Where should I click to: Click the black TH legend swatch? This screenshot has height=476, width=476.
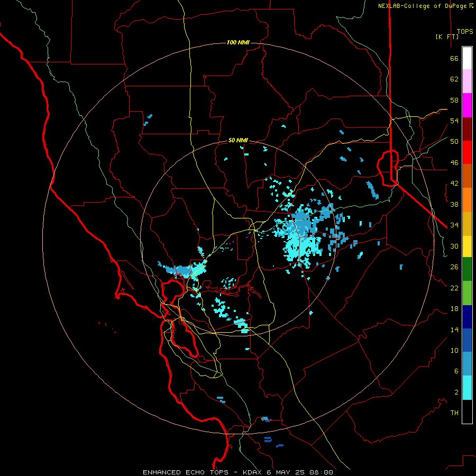coord(467,411)
